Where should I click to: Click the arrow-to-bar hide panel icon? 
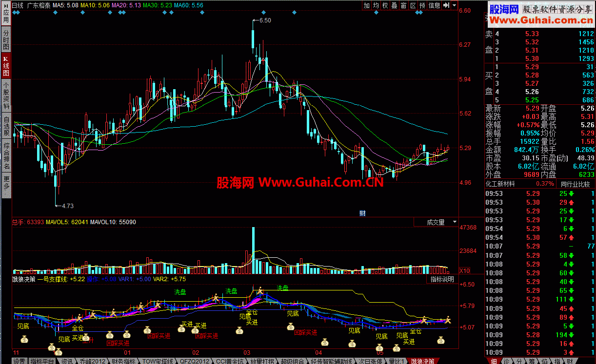click(446, 5)
